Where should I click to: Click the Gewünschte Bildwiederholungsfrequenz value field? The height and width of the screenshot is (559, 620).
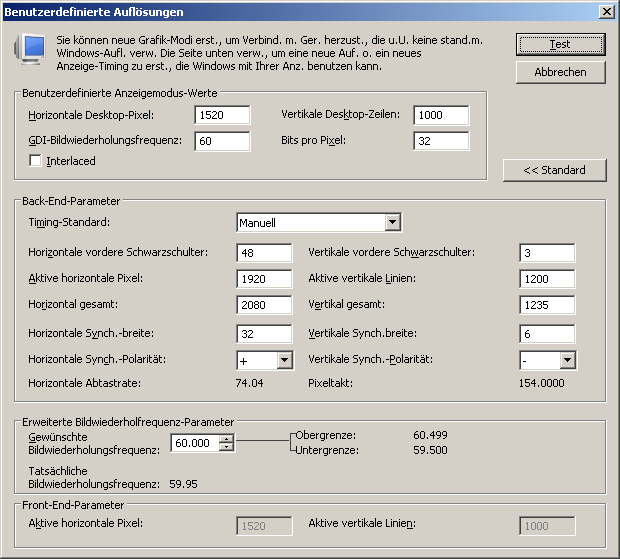pos(195,443)
